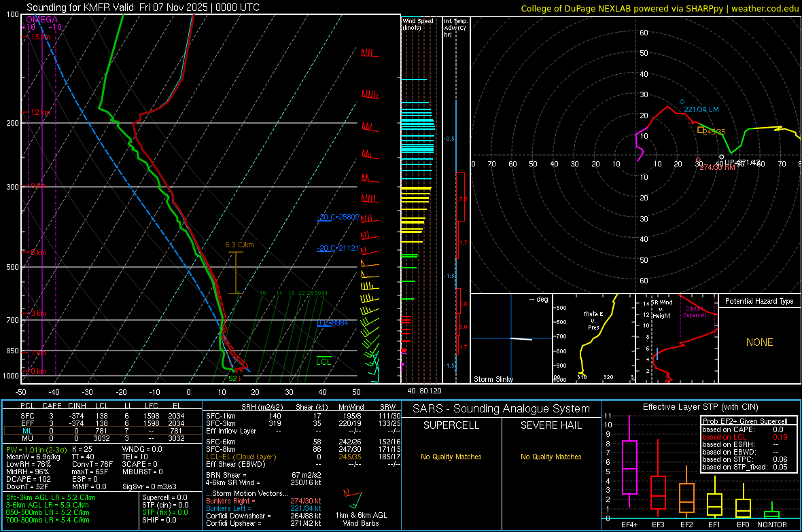Click the '-30 C=25802'' level label
Viewport: 802px width, 532px height.
tap(338, 216)
